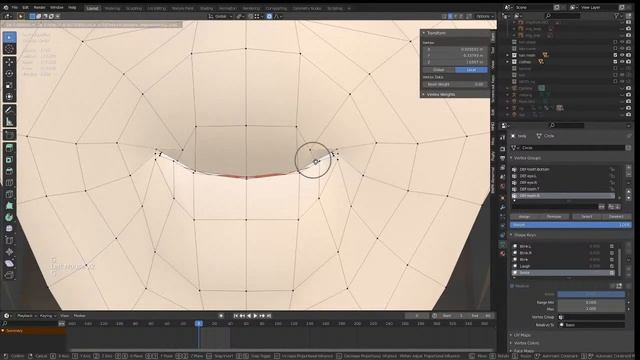This screenshot has height=360, width=640.
Task: Select the Measure tool
Action: [x=9, y=121]
